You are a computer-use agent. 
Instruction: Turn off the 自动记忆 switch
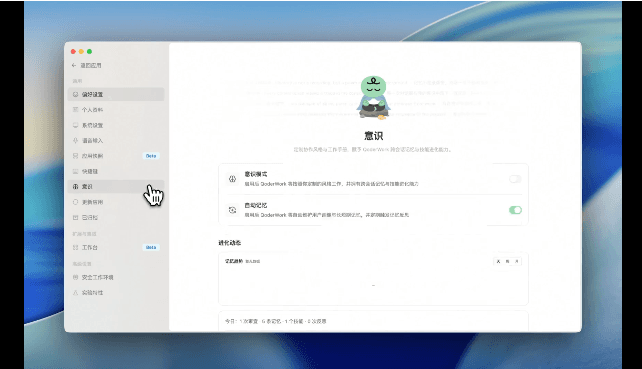pyautogui.click(x=515, y=210)
